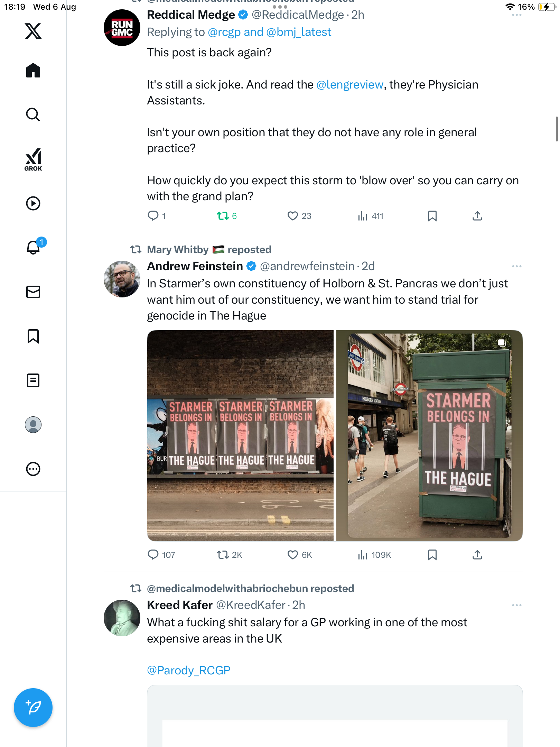The height and width of the screenshot is (747, 560).
Task: Open more options for Kreed Kafer's post
Action: coord(516,605)
